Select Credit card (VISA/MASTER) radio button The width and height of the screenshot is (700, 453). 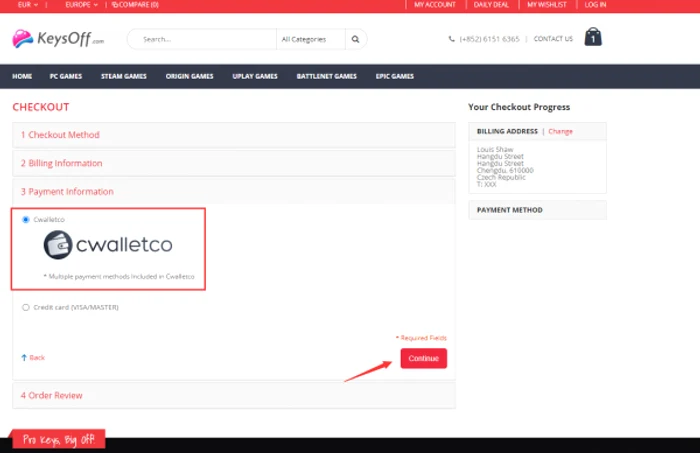coord(25,308)
